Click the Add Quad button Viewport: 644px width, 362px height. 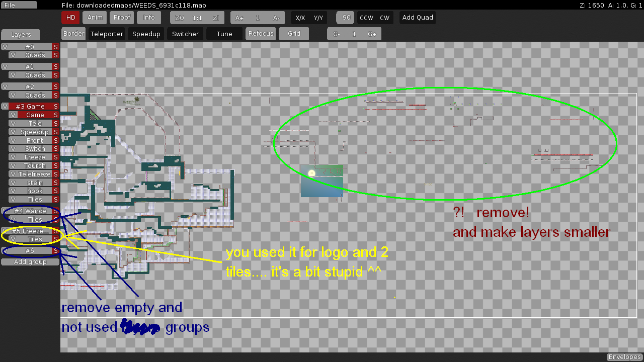click(417, 18)
